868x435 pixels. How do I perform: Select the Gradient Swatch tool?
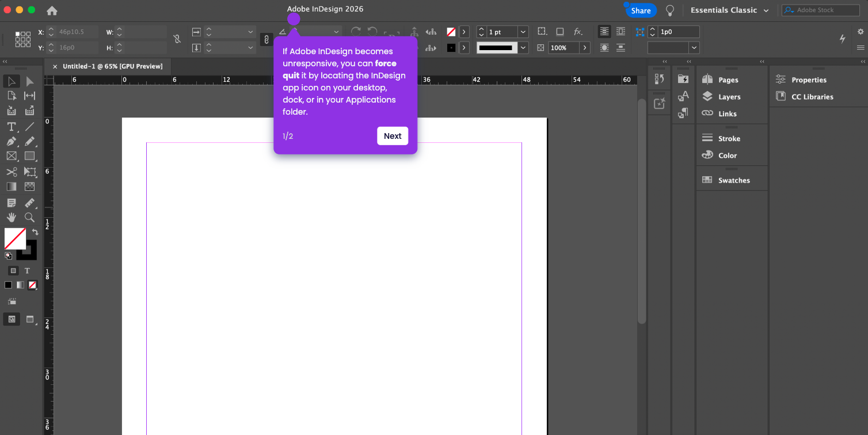(12, 187)
